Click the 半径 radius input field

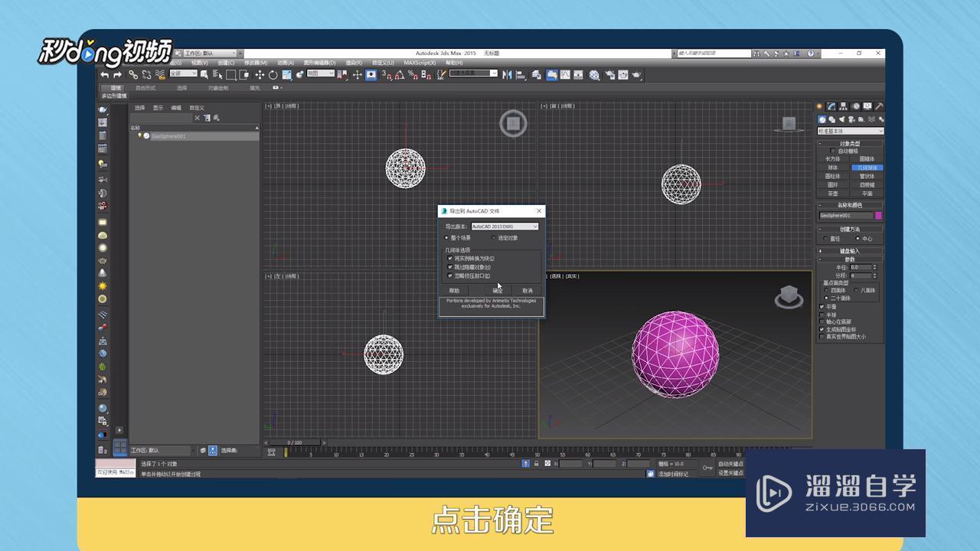[860, 267]
